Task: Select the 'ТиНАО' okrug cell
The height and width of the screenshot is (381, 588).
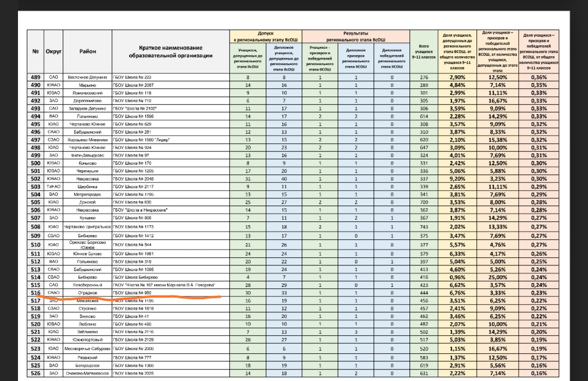Action: tap(53, 186)
